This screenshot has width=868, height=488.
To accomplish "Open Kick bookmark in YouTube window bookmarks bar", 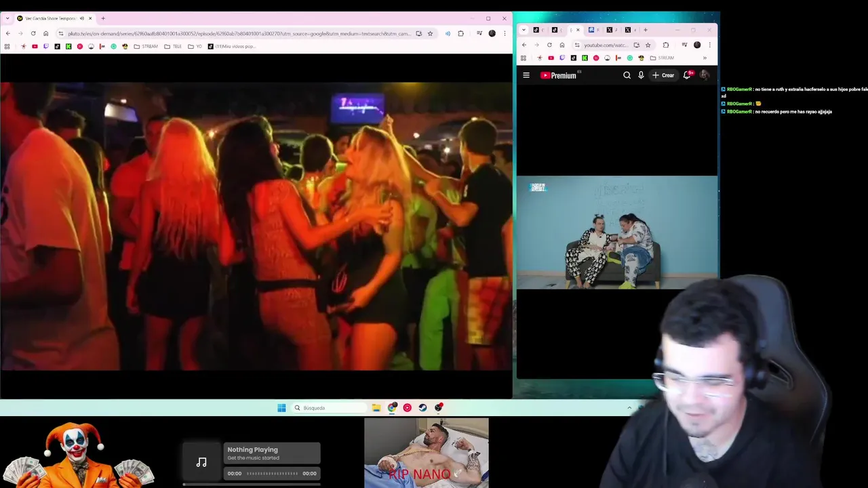I will pos(585,58).
